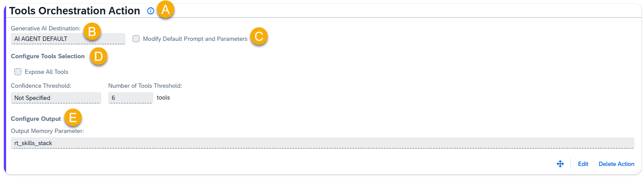
Task: Click the orange A callout badge
Action: coord(165,10)
